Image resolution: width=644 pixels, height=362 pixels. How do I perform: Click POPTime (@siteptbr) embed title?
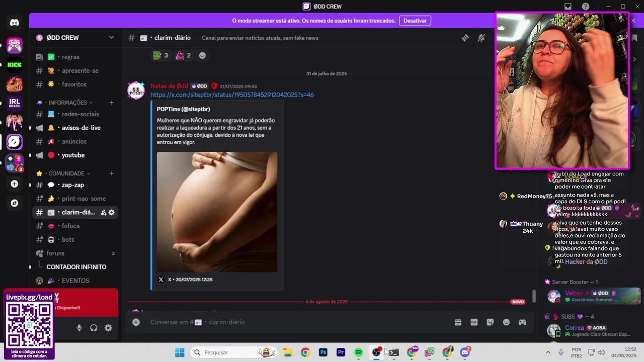tap(183, 109)
